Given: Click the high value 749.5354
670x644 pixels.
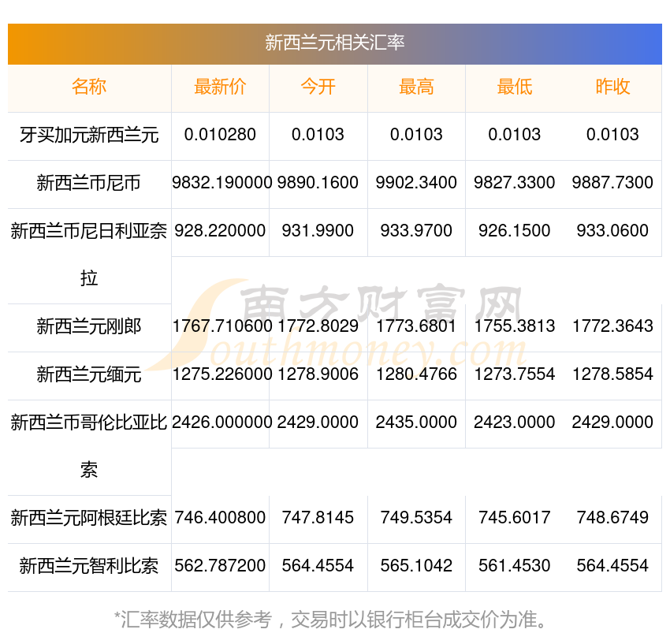Looking at the screenshot, I should 416,518.
